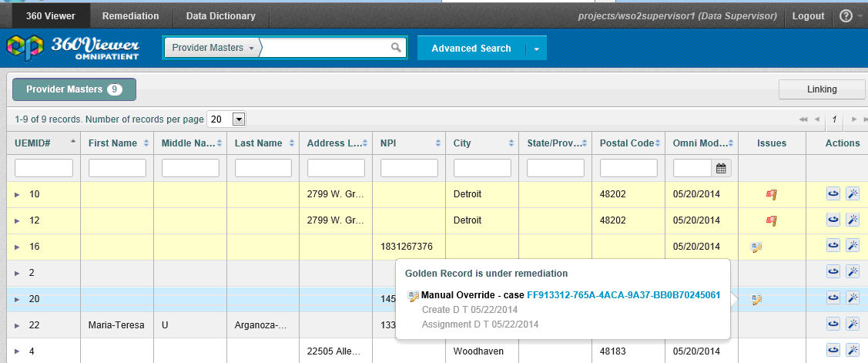Click the search magnifier icon
Image resolution: width=868 pixels, height=363 pixels.
(x=396, y=48)
